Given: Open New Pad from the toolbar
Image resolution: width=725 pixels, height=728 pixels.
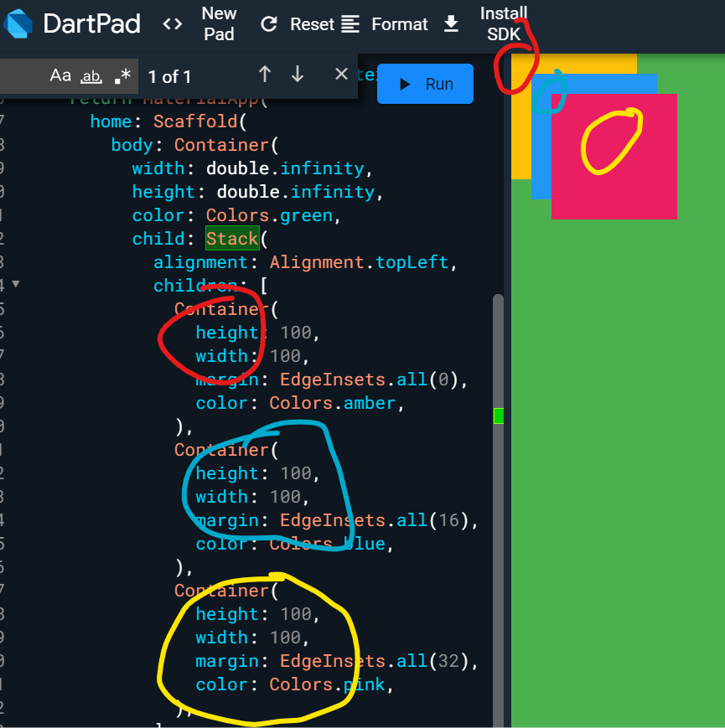Looking at the screenshot, I should [219, 23].
